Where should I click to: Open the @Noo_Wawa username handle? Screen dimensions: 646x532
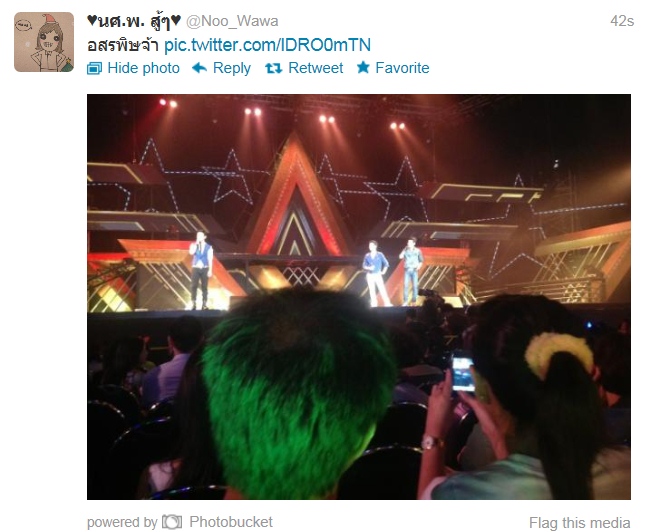coord(232,21)
